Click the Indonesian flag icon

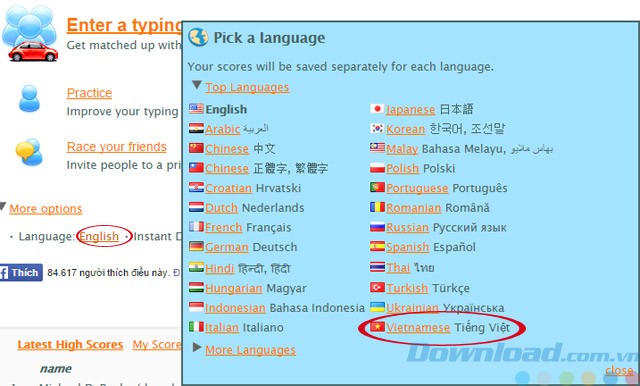pyautogui.click(x=196, y=307)
